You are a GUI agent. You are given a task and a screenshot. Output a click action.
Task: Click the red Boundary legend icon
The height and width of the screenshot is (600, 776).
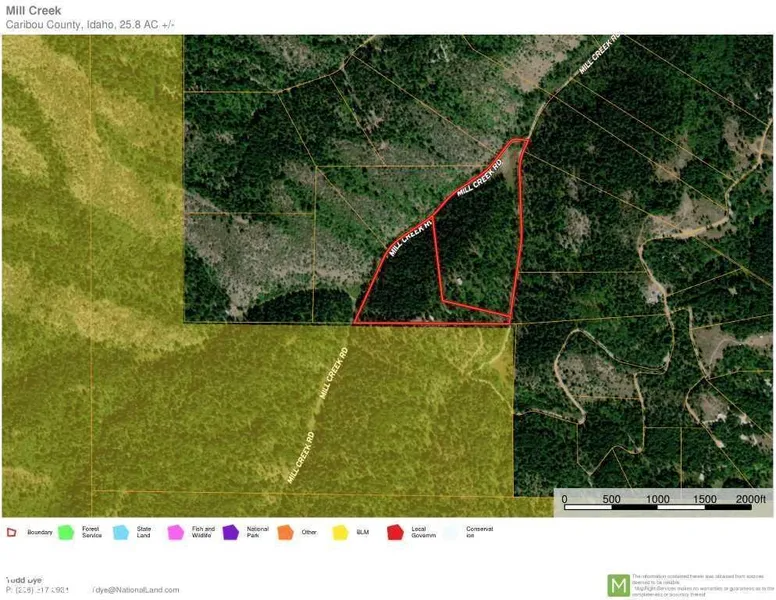11,532
